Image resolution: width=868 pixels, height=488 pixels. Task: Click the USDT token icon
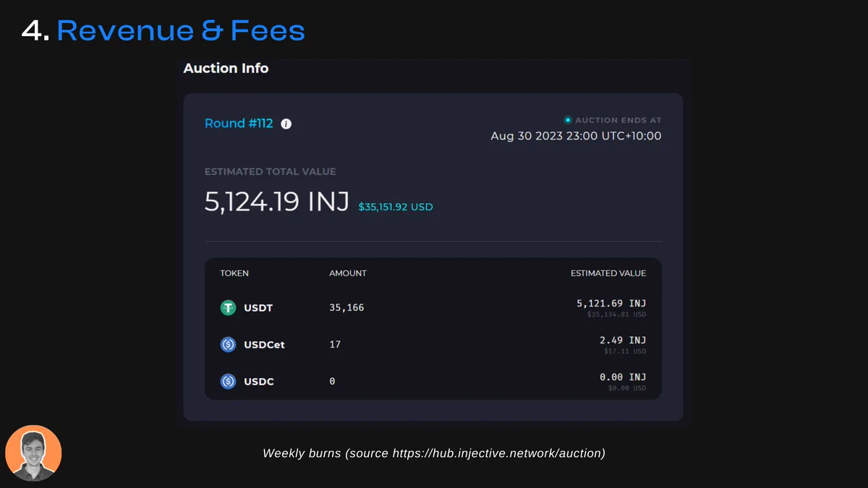(x=228, y=308)
